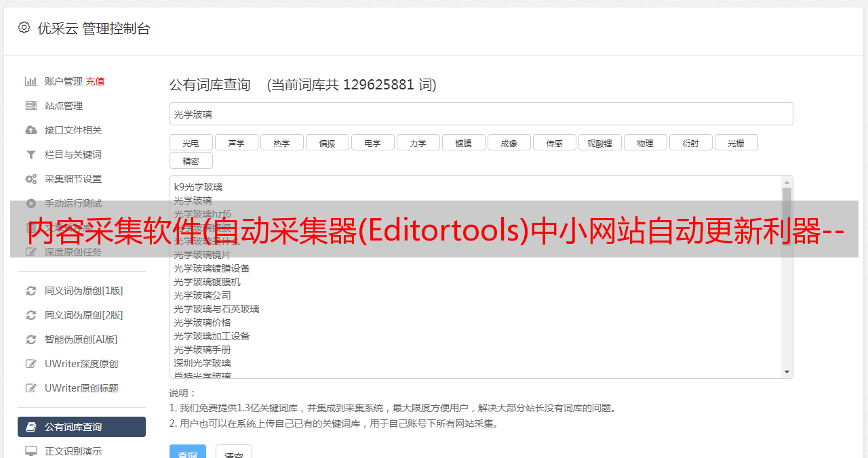Click the bar chart icon next to 账户管理
This screenshot has height=458, width=868.
(31, 81)
